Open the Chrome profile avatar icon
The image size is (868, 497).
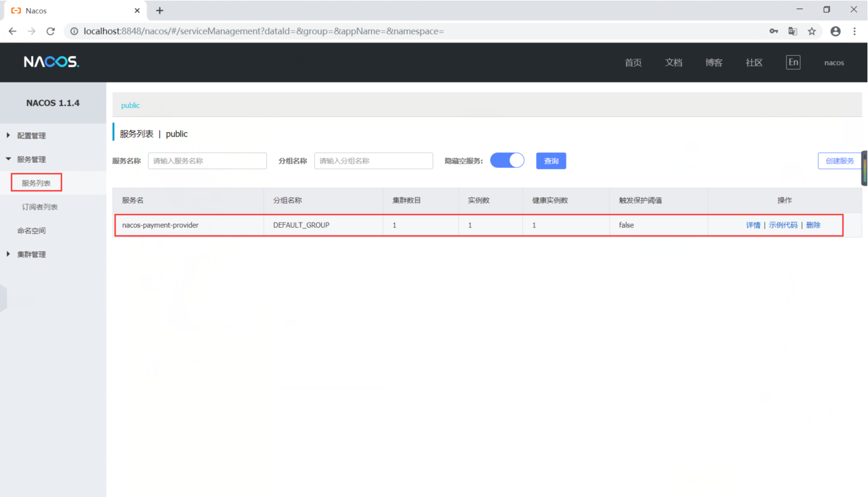pyautogui.click(x=835, y=31)
